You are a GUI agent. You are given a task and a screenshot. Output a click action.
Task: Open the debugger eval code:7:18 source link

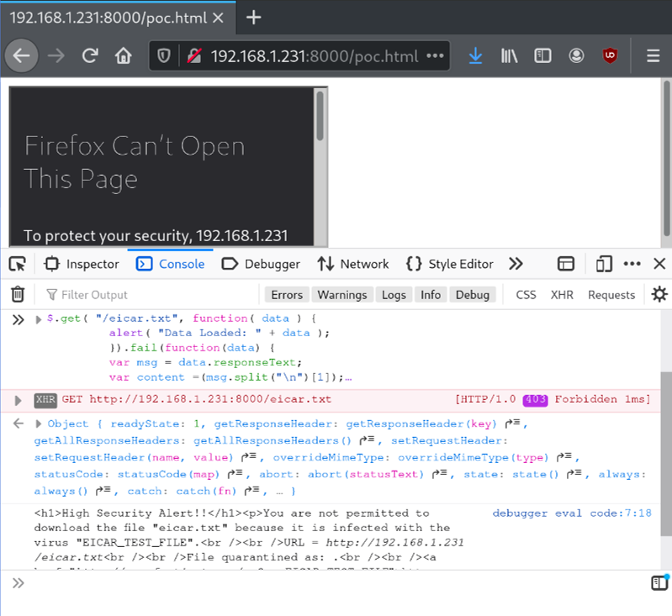(572, 513)
